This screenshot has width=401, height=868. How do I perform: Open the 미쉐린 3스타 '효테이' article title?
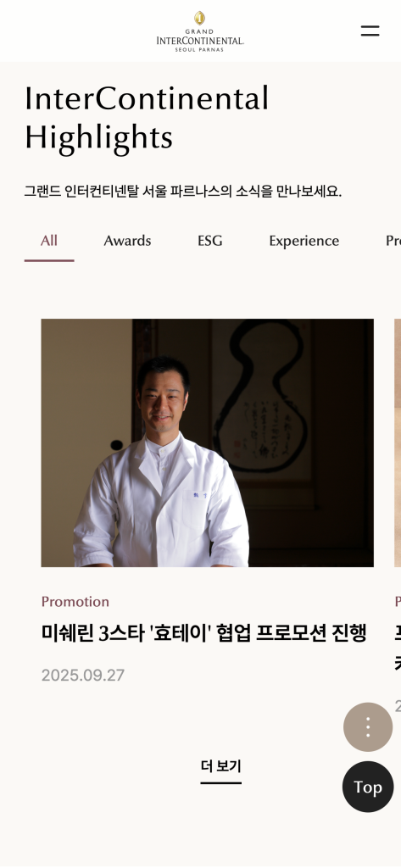(203, 632)
